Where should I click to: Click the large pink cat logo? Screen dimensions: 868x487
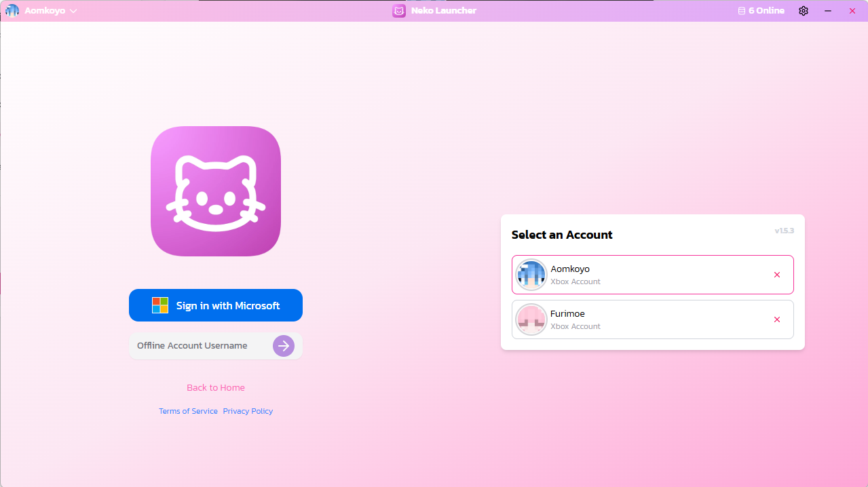click(216, 191)
